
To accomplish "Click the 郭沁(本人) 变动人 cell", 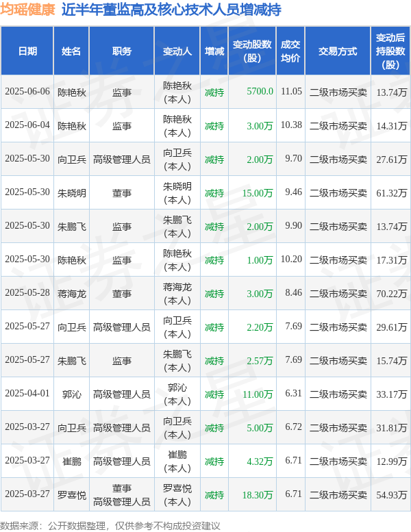I will pyautogui.click(x=177, y=394).
